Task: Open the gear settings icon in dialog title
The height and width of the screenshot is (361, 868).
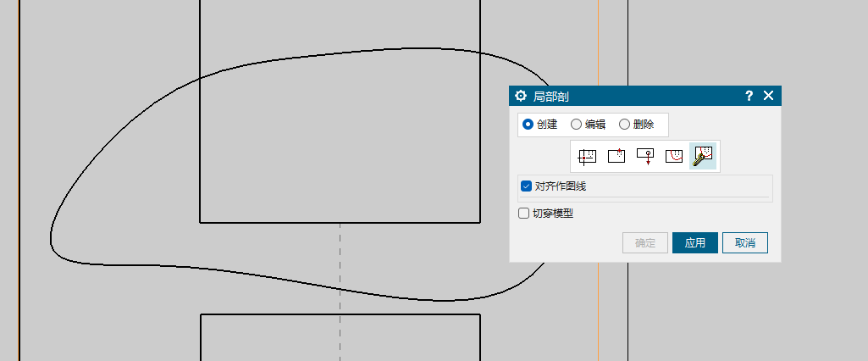Action: point(521,96)
